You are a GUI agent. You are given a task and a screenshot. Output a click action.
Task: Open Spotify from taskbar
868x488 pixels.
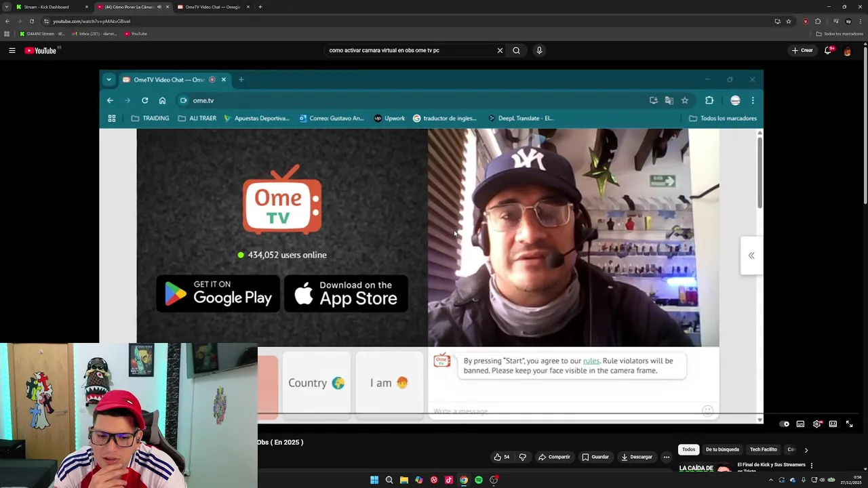(479, 480)
